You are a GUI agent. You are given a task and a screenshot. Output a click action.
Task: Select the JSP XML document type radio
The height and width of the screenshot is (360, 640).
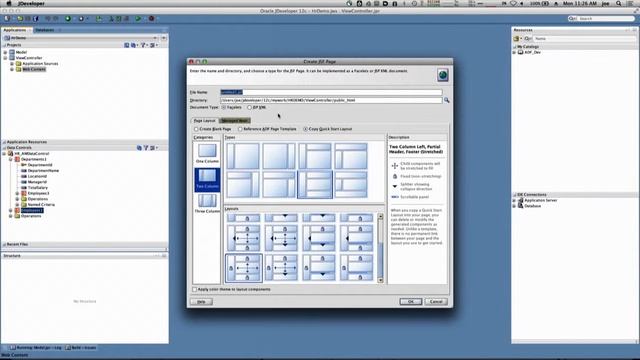[x=249, y=107]
